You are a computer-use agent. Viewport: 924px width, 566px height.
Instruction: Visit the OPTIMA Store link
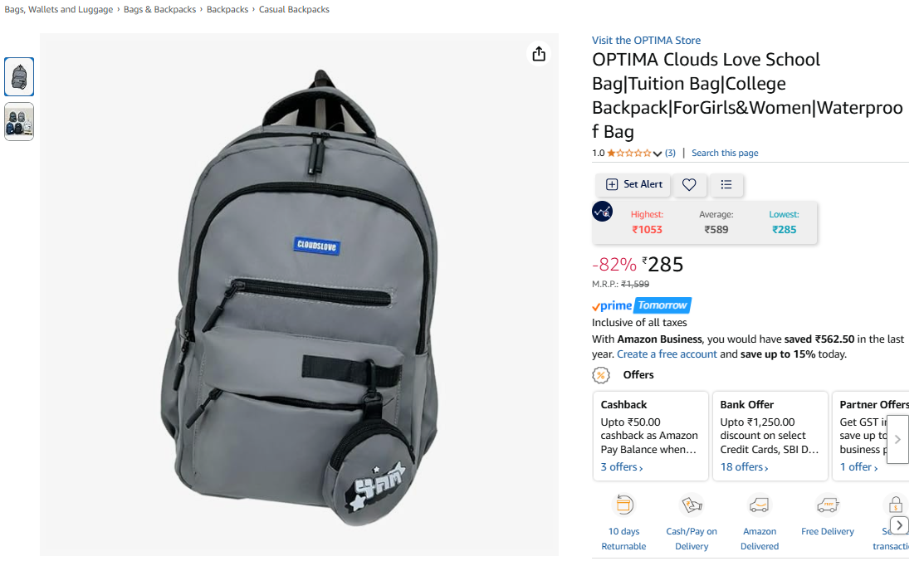coord(646,40)
